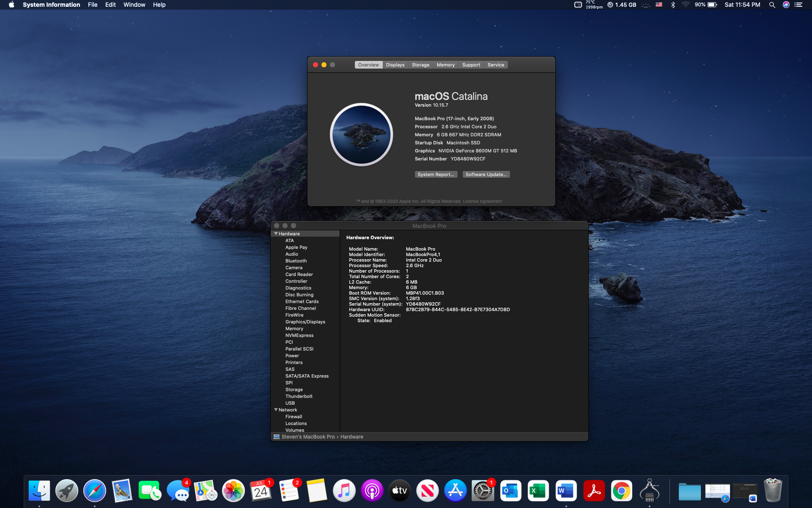Viewport: 812px width, 508px height.
Task: Click the App Store dock icon
Action: click(x=455, y=491)
